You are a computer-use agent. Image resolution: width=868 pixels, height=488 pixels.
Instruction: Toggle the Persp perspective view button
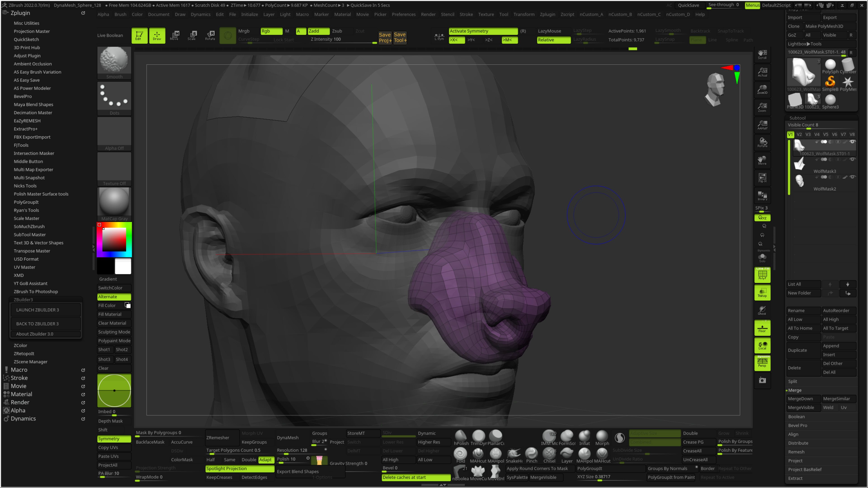pos(762,363)
